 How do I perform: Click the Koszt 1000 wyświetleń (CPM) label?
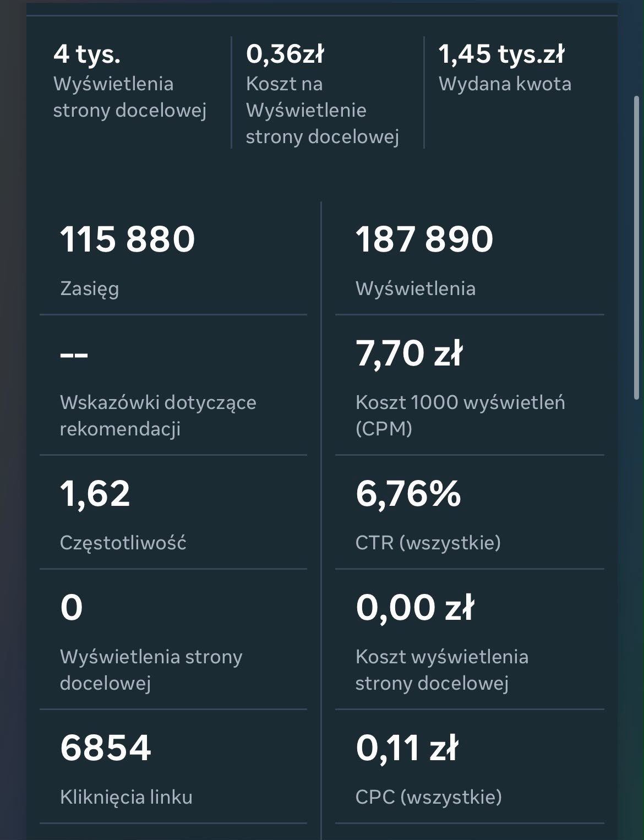click(460, 416)
